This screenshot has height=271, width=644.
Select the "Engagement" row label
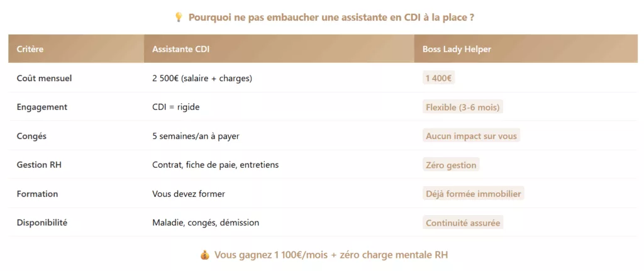(42, 108)
